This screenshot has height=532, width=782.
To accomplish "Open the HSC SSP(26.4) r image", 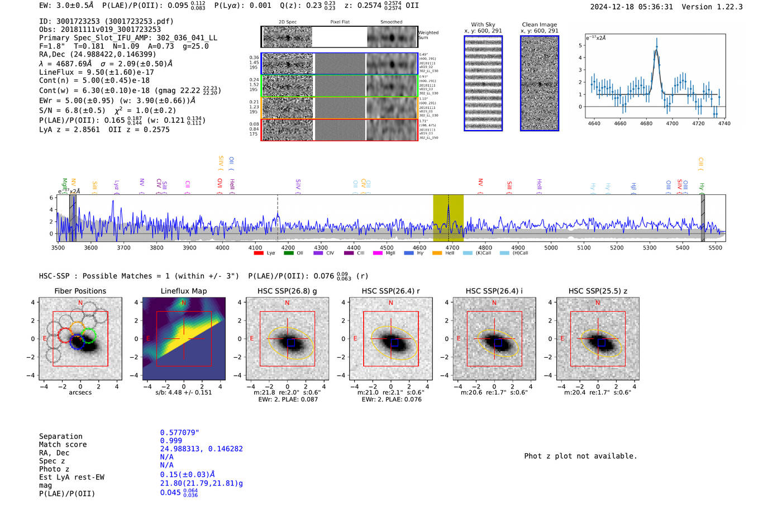I will [390, 339].
